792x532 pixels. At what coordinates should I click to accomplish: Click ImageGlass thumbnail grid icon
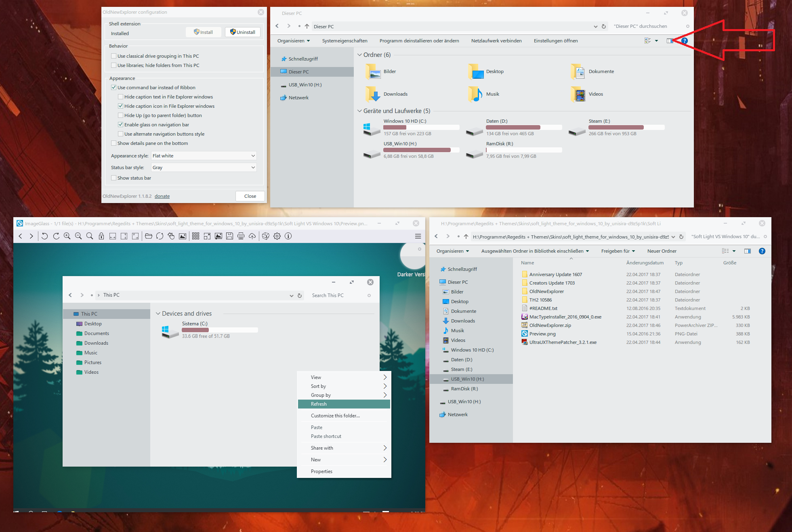point(195,236)
